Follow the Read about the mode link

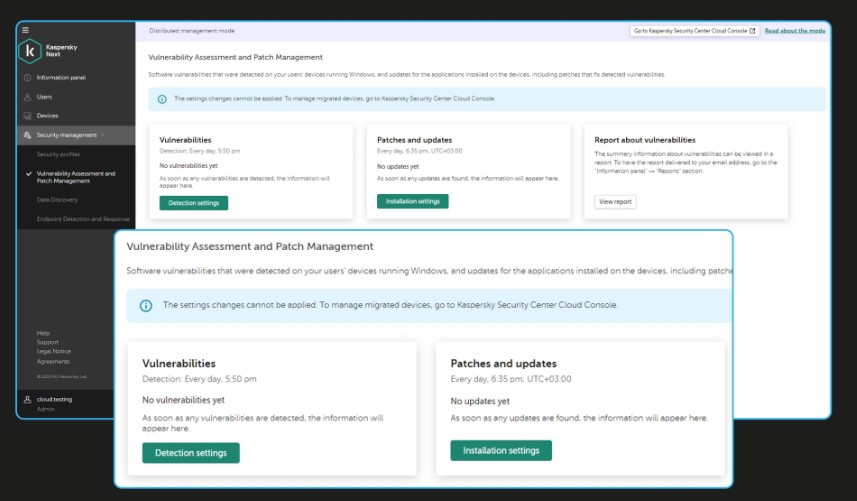pyautogui.click(x=795, y=31)
